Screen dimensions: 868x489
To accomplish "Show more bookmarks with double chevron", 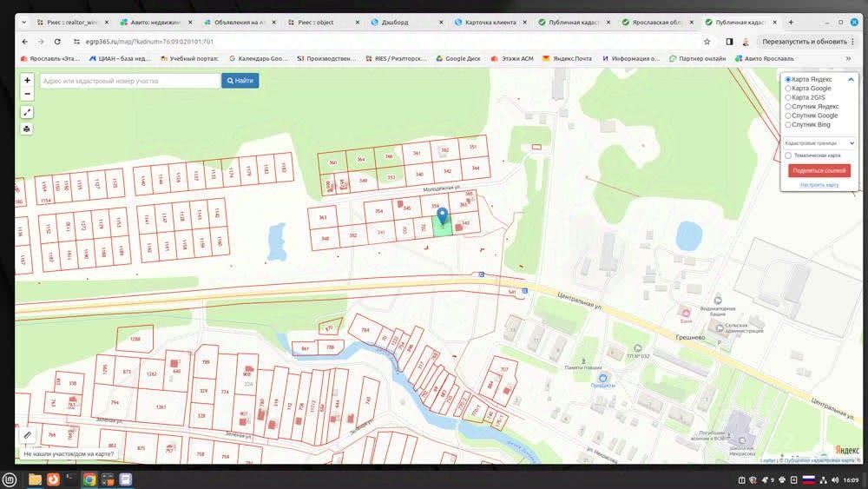I will pos(848,58).
